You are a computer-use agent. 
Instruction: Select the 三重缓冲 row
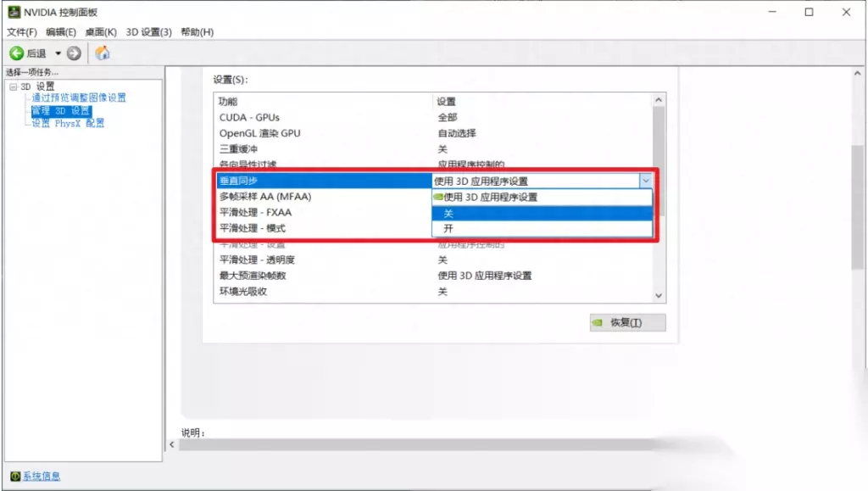pos(435,149)
